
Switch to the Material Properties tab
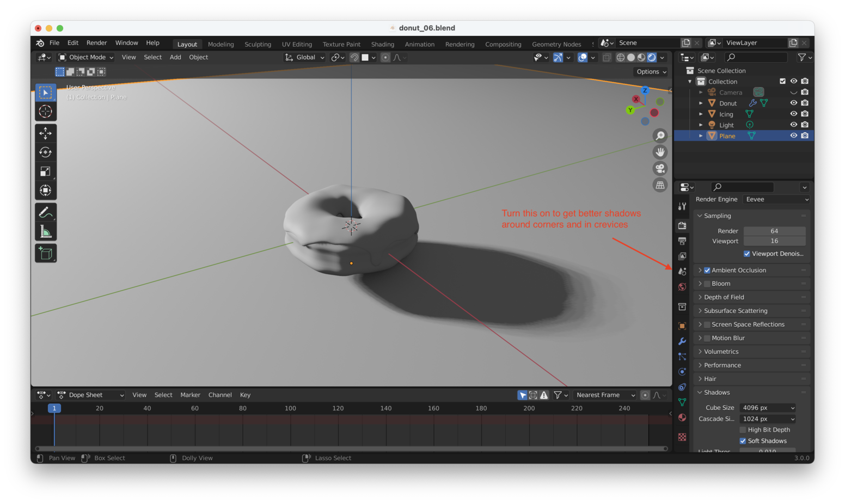(x=682, y=417)
